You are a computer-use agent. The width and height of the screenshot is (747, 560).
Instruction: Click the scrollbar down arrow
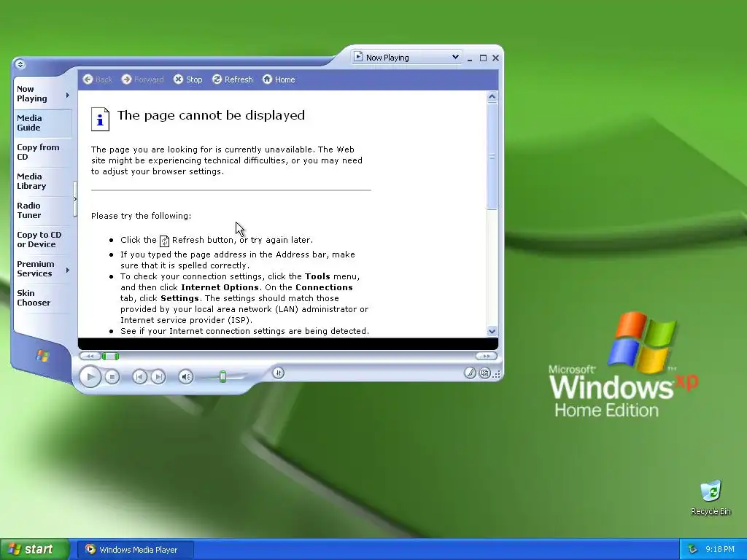click(492, 332)
